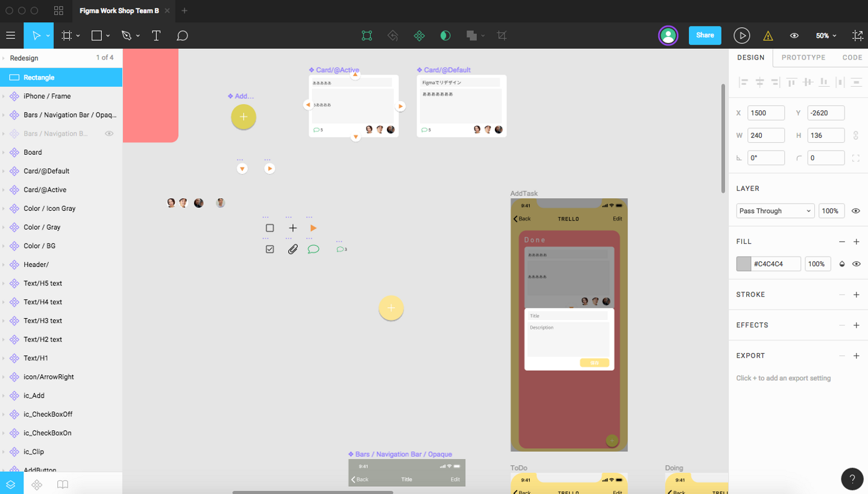The height and width of the screenshot is (494, 868).
Task: Select the Rectangle shape tool
Action: pyautogui.click(x=96, y=36)
